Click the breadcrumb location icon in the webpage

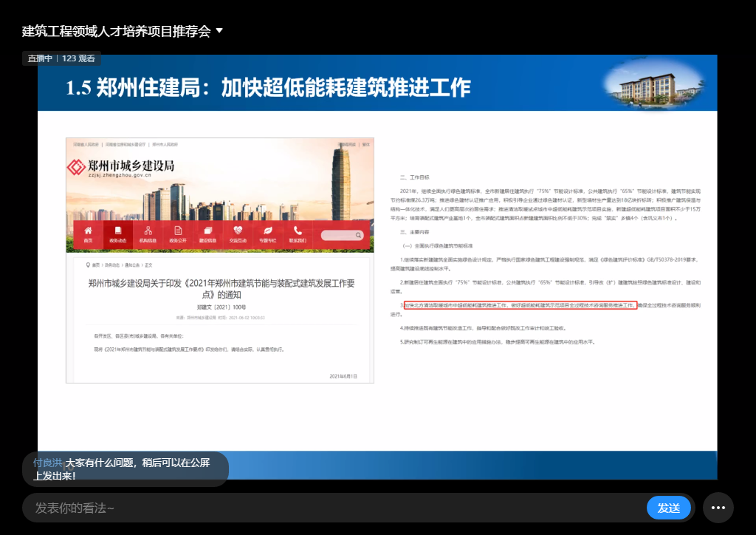tap(88, 265)
